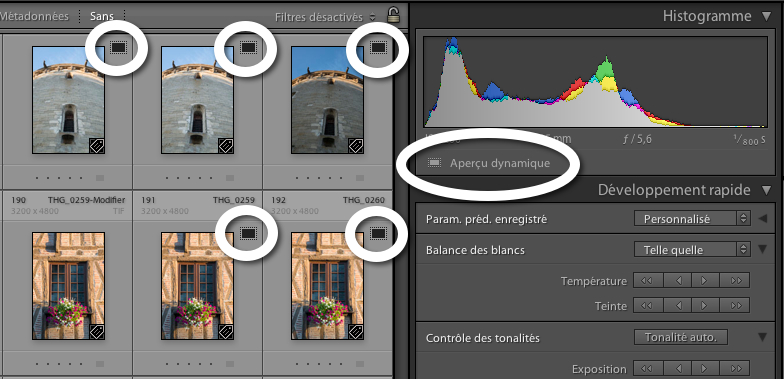The width and height of the screenshot is (784, 379).
Task: Click the Tonalité auto. button
Action: (x=680, y=338)
